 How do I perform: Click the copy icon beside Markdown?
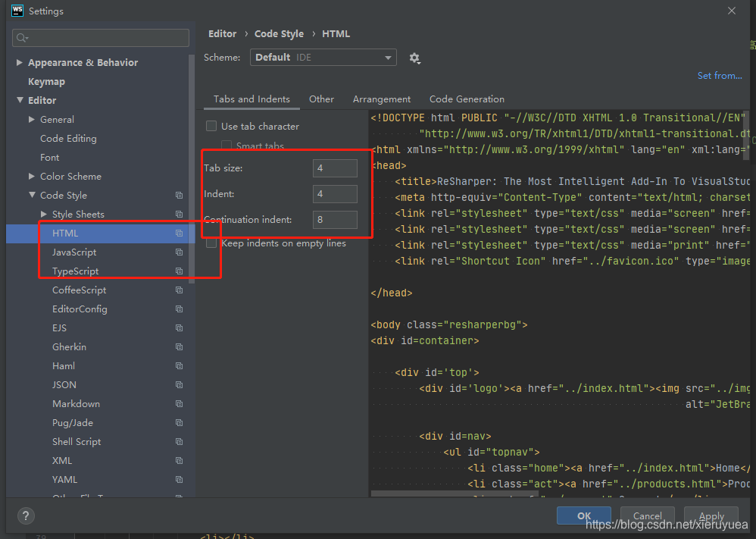[x=179, y=403]
